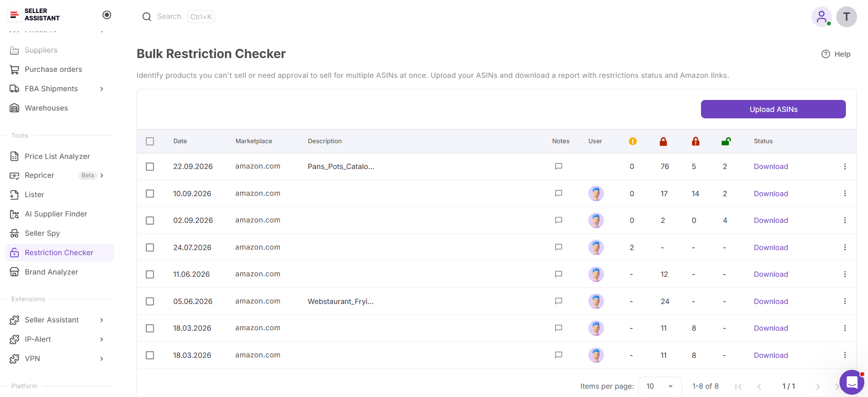Screen dimensions: 868x397
Task: Open the items per page dropdown
Action: 660,386
